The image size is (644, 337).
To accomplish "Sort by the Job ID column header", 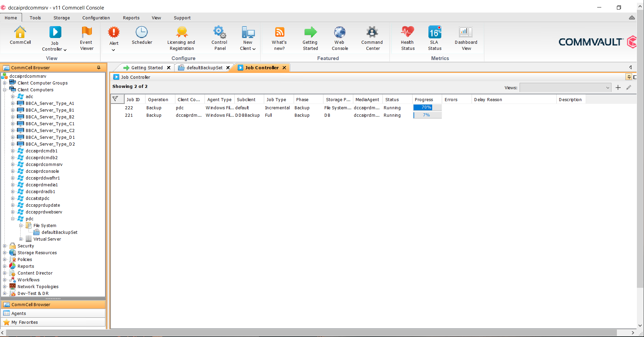I will (x=135, y=99).
